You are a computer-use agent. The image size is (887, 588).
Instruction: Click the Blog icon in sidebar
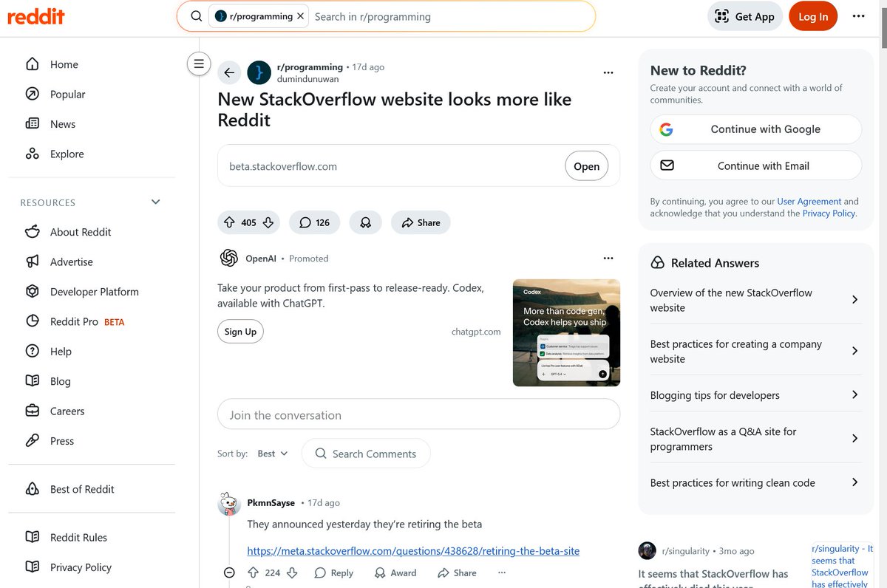tap(32, 381)
